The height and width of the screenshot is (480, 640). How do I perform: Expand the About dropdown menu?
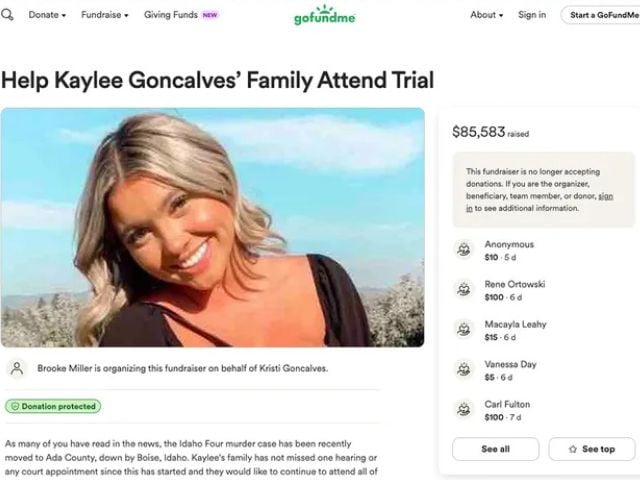click(486, 15)
